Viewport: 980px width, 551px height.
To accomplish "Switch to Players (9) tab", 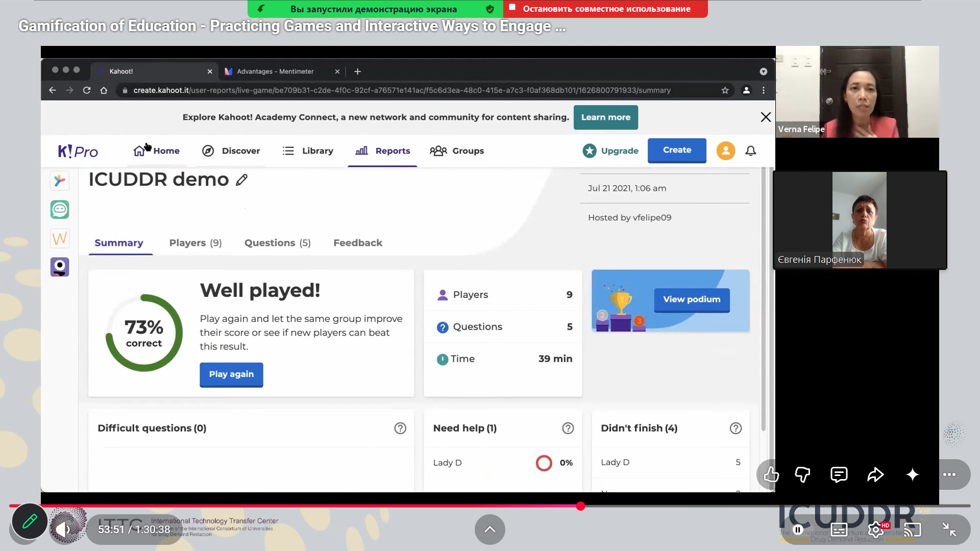I will point(195,243).
